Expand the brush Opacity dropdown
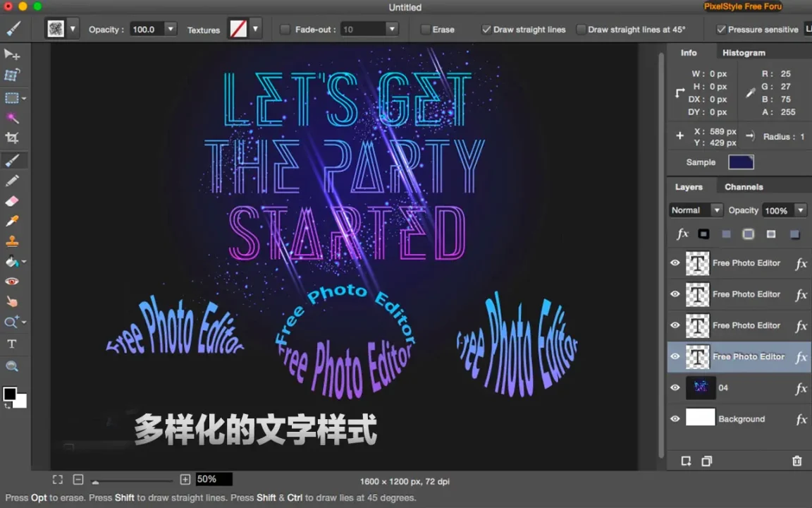812x508 pixels. (x=170, y=29)
